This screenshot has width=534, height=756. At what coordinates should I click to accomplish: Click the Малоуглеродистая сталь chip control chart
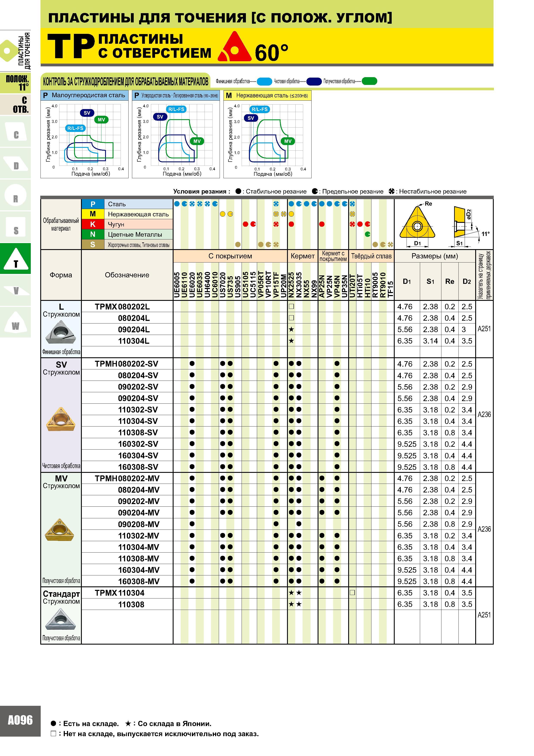[x=85, y=134]
